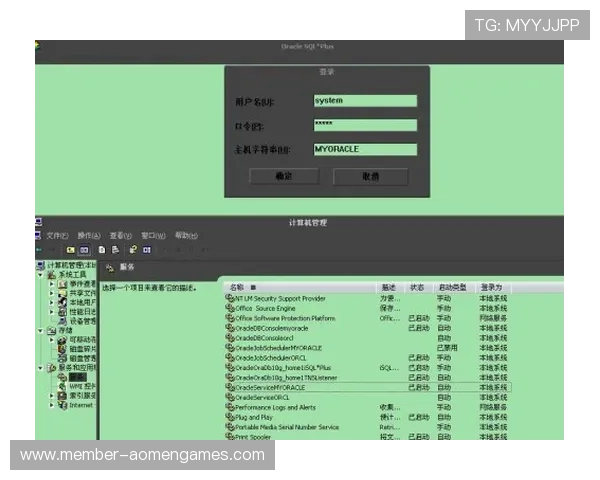The height and width of the screenshot is (480, 600).
Task: Open the 操作(A) menu
Action: pos(89,235)
